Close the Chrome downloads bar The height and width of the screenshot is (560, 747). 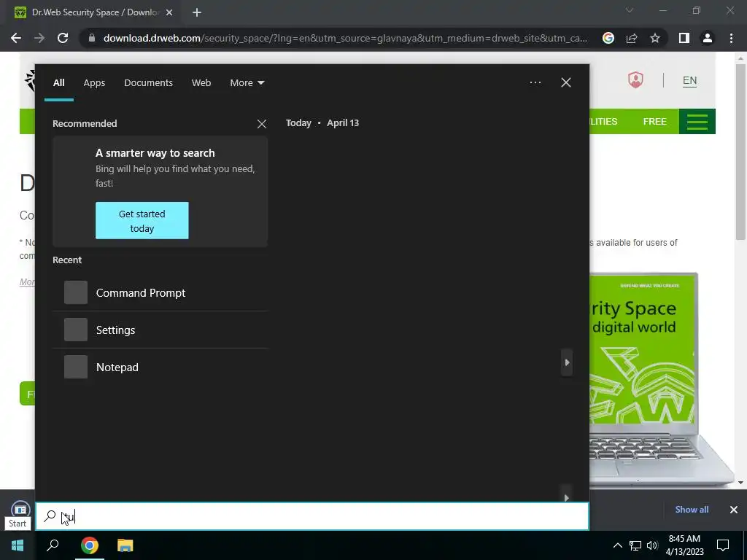click(734, 510)
